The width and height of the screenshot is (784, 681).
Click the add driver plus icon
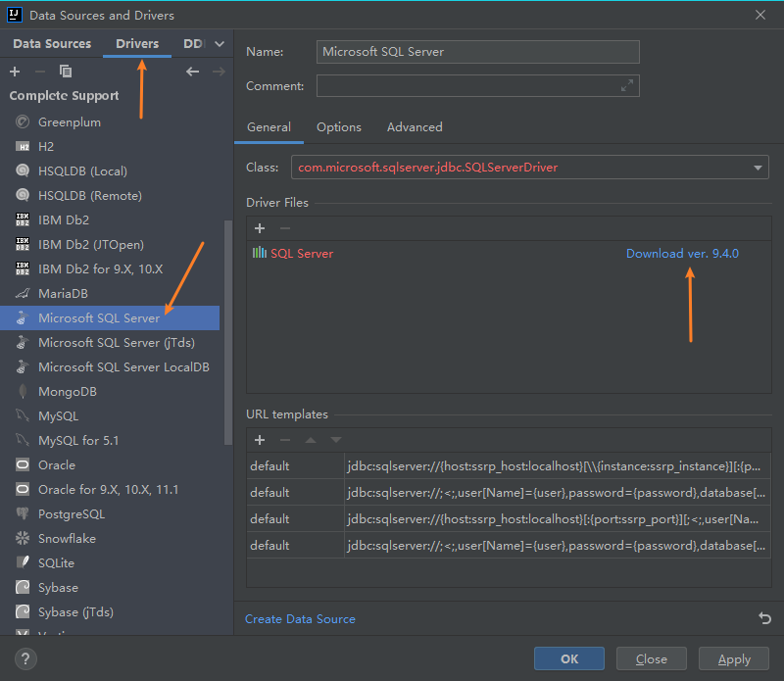coord(15,72)
